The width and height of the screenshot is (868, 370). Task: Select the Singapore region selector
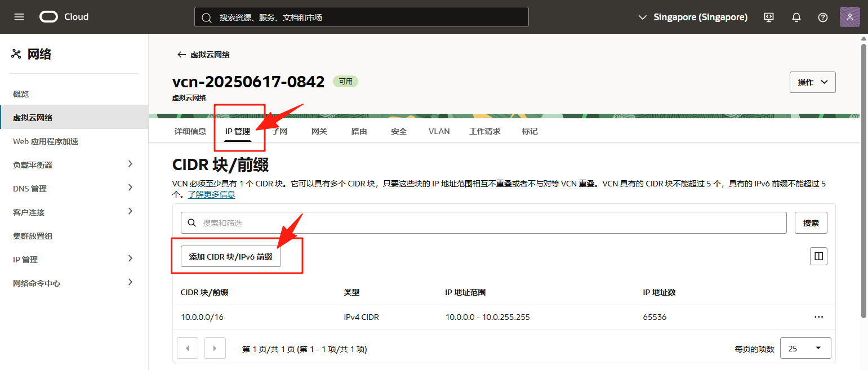point(693,17)
